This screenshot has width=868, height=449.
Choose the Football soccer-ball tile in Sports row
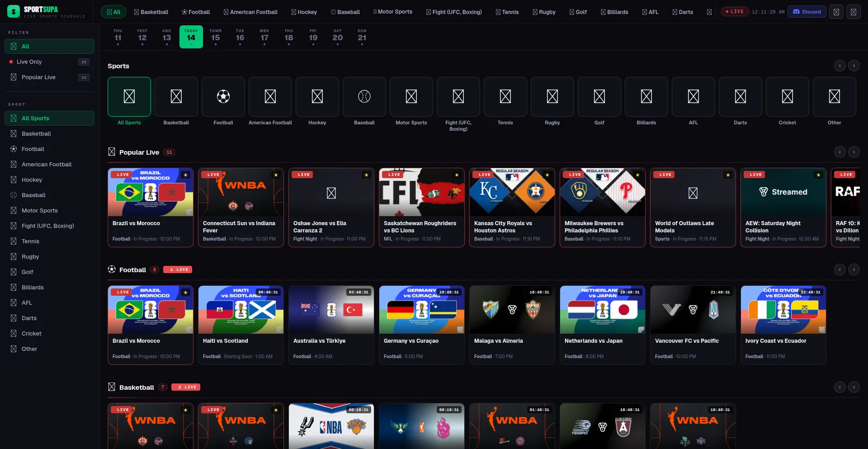click(x=223, y=97)
